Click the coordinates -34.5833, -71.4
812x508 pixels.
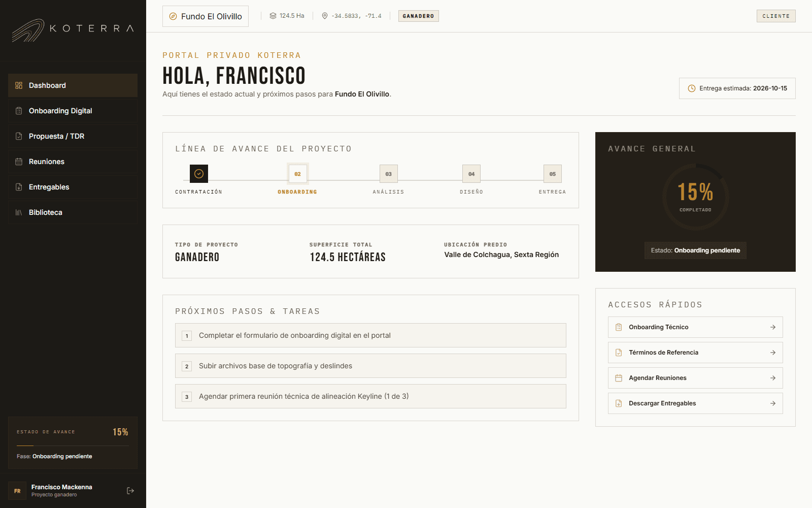point(356,16)
